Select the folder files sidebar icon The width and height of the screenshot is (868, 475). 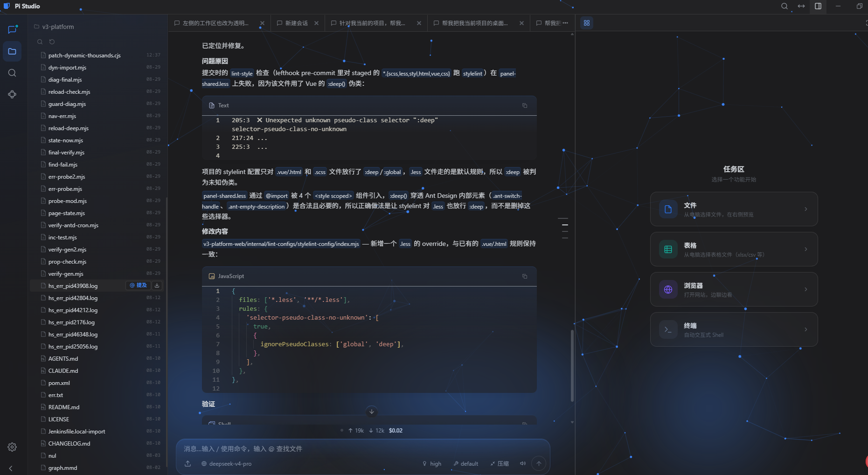coord(12,51)
